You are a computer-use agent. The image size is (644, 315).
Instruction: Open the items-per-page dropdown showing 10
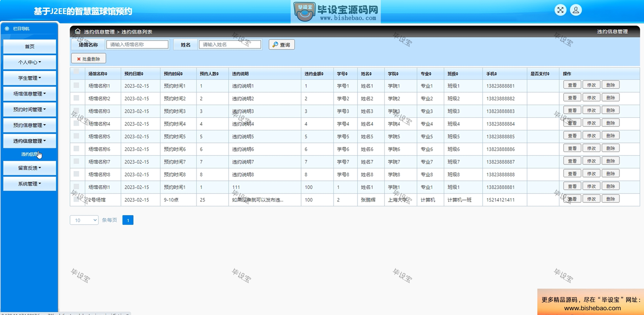click(x=84, y=220)
